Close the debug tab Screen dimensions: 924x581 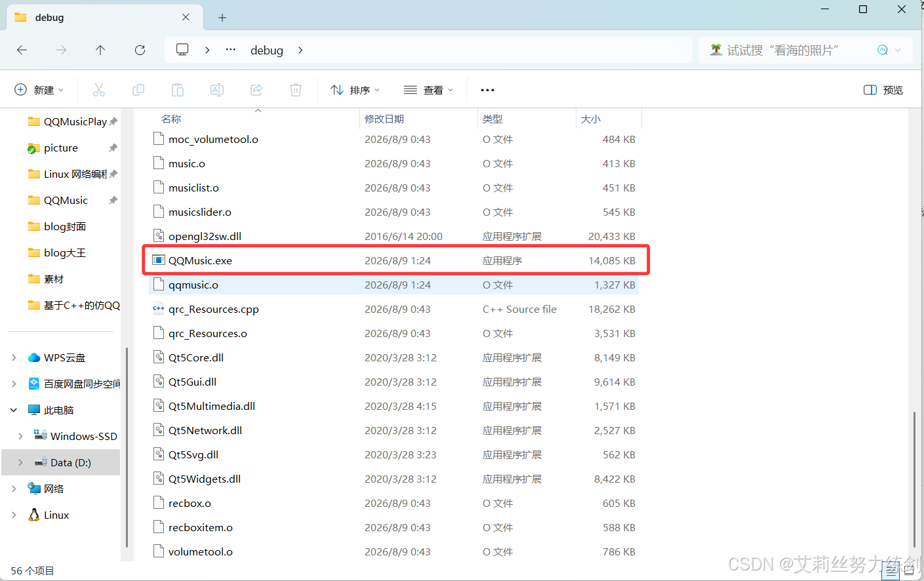186,18
